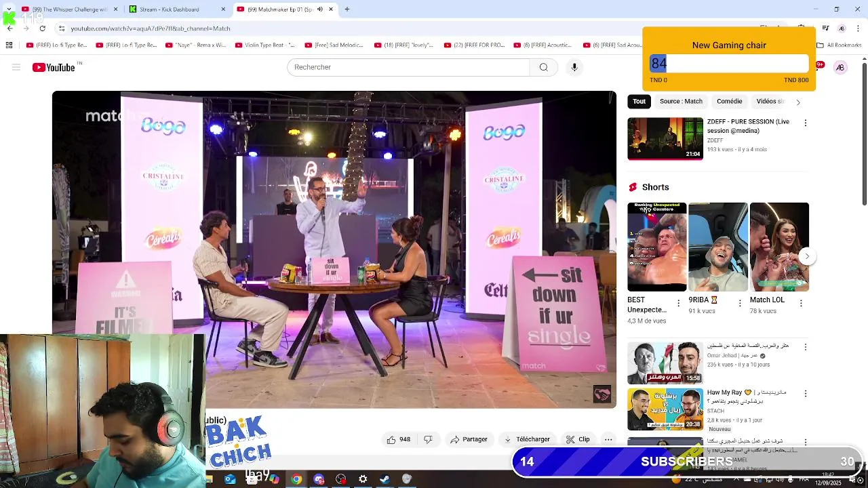Select the Tout filter chip
The image size is (868, 488).
coord(639,102)
